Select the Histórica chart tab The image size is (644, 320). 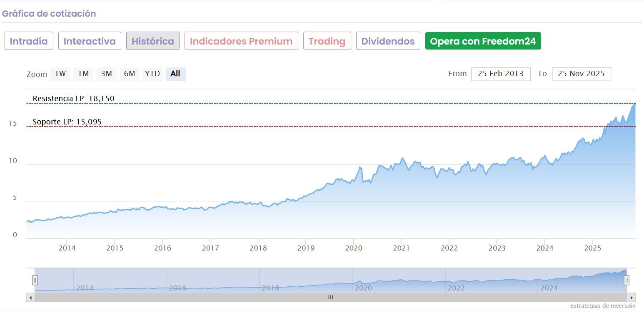click(x=152, y=41)
